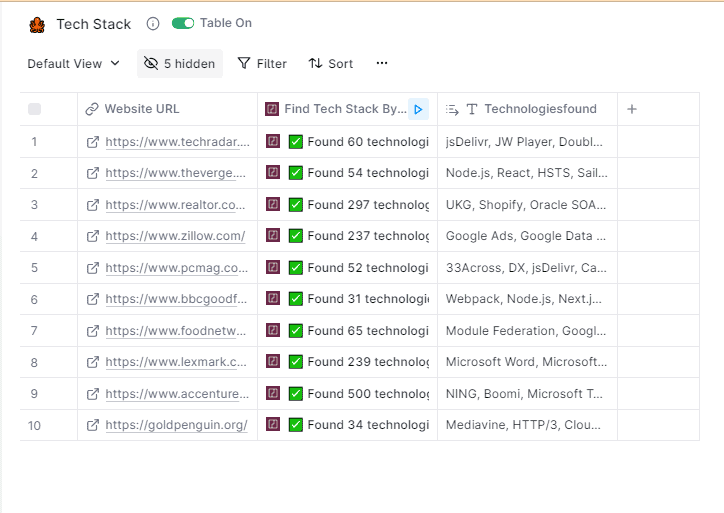Click the Found 31 technologies result cell
Screen dimensions: 724x513
pos(347,299)
